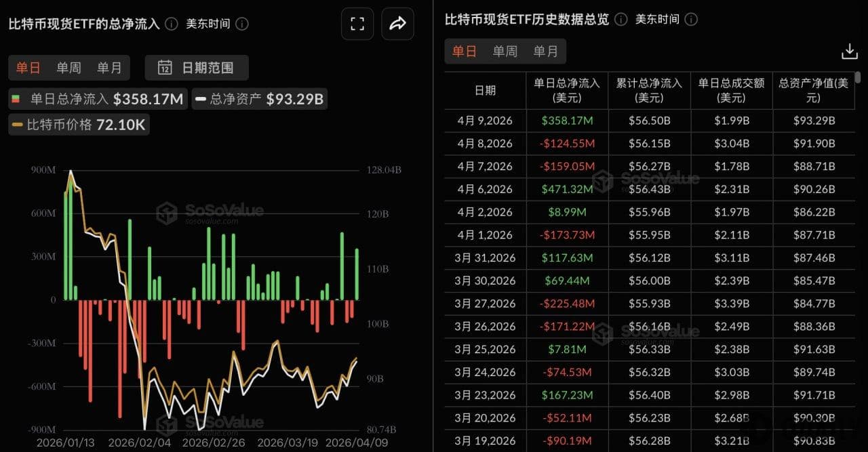Click the download table data icon
Image resolution: width=868 pixels, height=452 pixels.
(x=849, y=52)
